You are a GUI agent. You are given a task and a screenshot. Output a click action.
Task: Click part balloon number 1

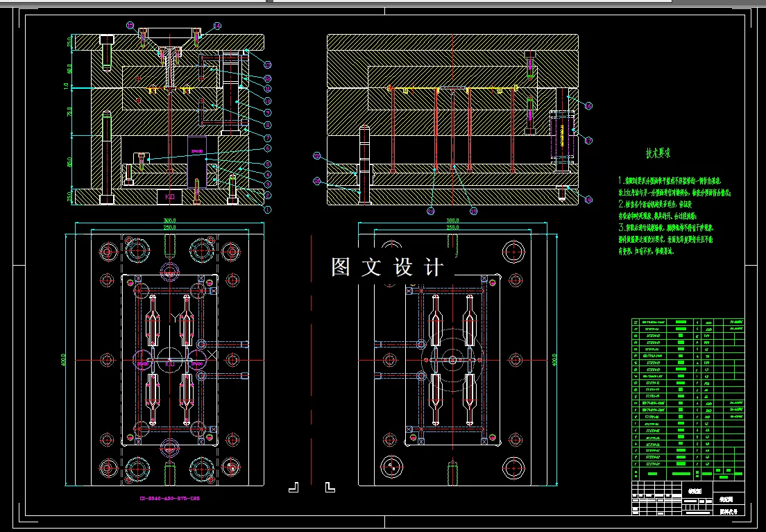[267, 209]
